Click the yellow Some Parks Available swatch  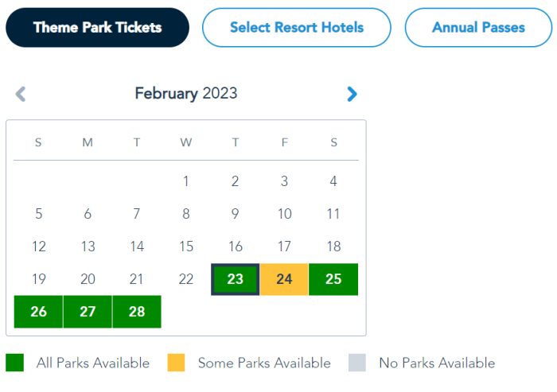coord(177,363)
